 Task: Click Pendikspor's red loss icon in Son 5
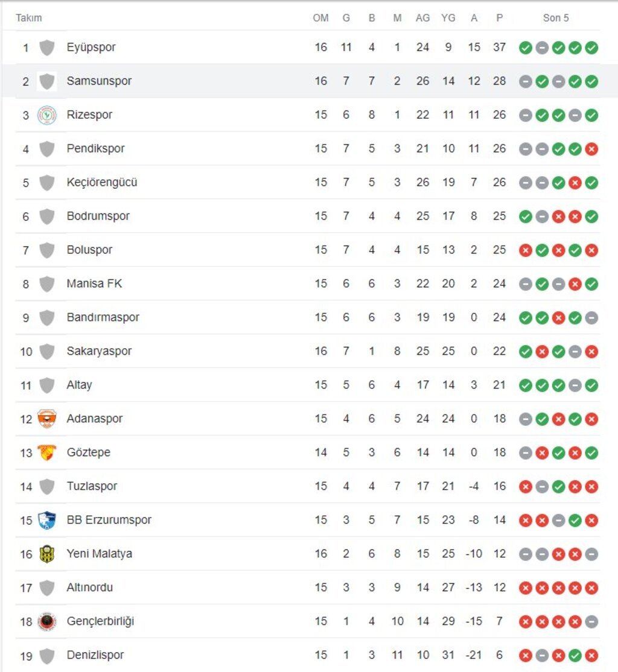(591, 148)
